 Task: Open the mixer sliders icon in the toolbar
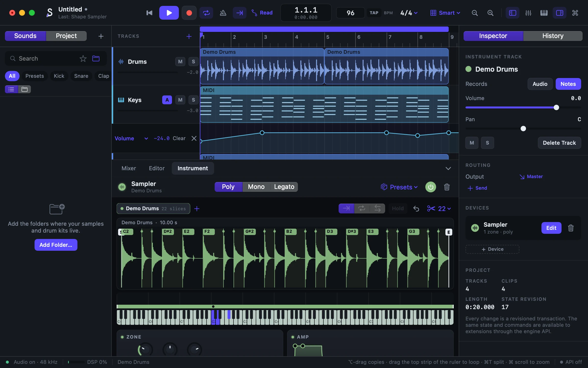click(x=528, y=13)
